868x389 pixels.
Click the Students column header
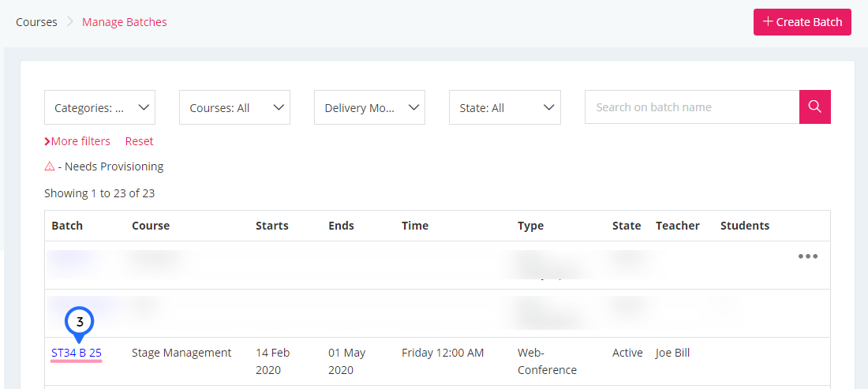[745, 226]
